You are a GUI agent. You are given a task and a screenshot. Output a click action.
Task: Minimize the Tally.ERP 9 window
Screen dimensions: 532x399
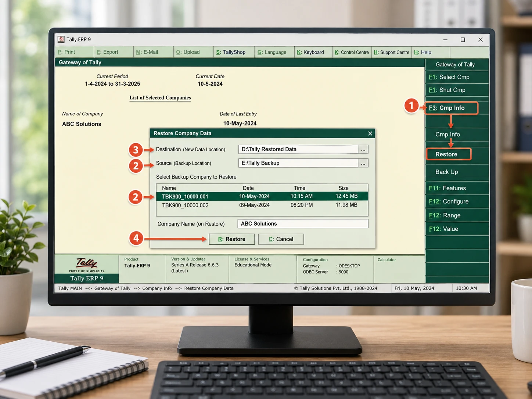(445, 40)
